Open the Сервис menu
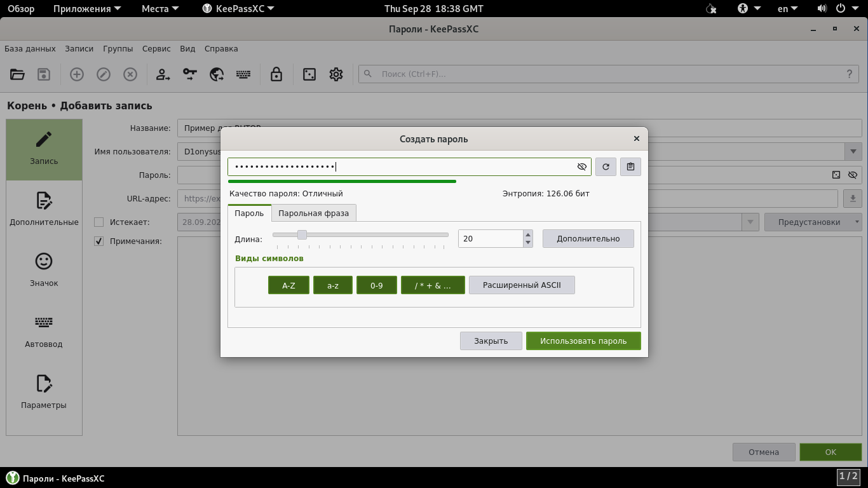Viewport: 868px width, 488px height. [x=156, y=48]
